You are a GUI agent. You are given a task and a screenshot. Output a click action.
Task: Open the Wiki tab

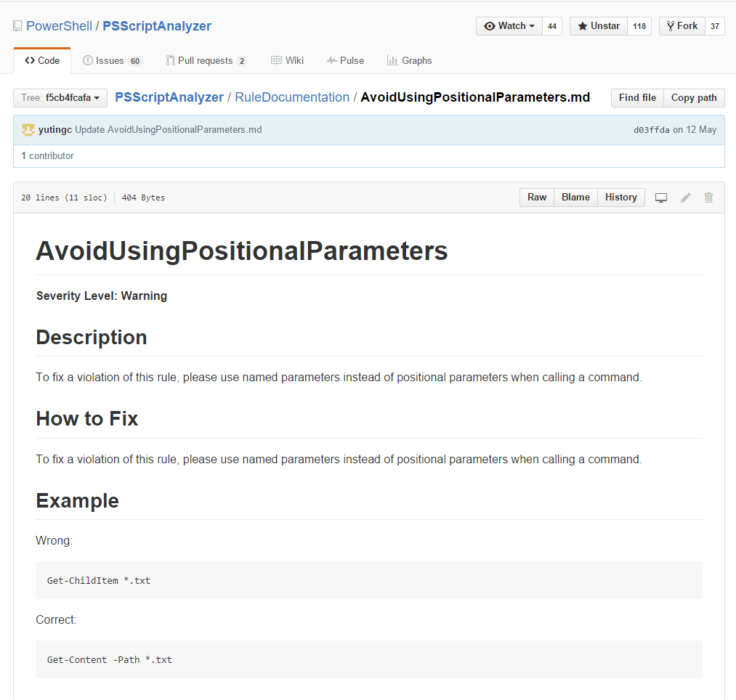pyautogui.click(x=287, y=60)
